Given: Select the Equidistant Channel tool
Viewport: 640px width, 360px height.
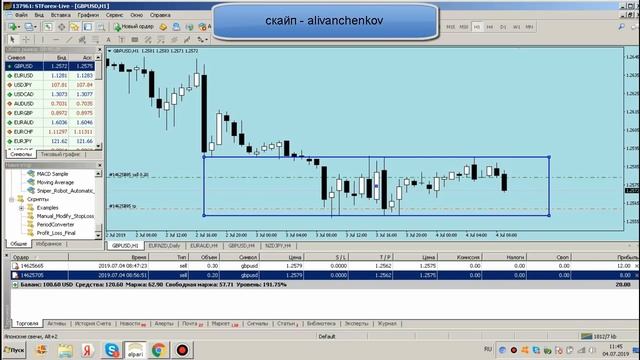Looking at the screenshot, I should [x=82, y=40].
